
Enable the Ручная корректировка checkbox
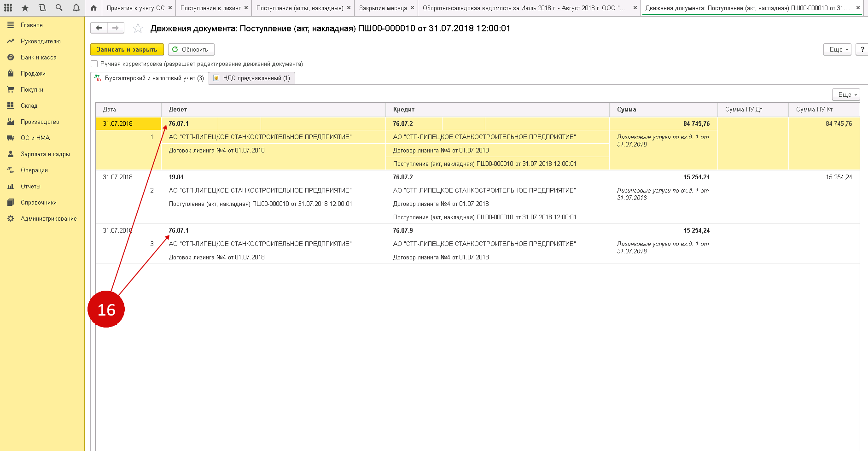tap(94, 64)
